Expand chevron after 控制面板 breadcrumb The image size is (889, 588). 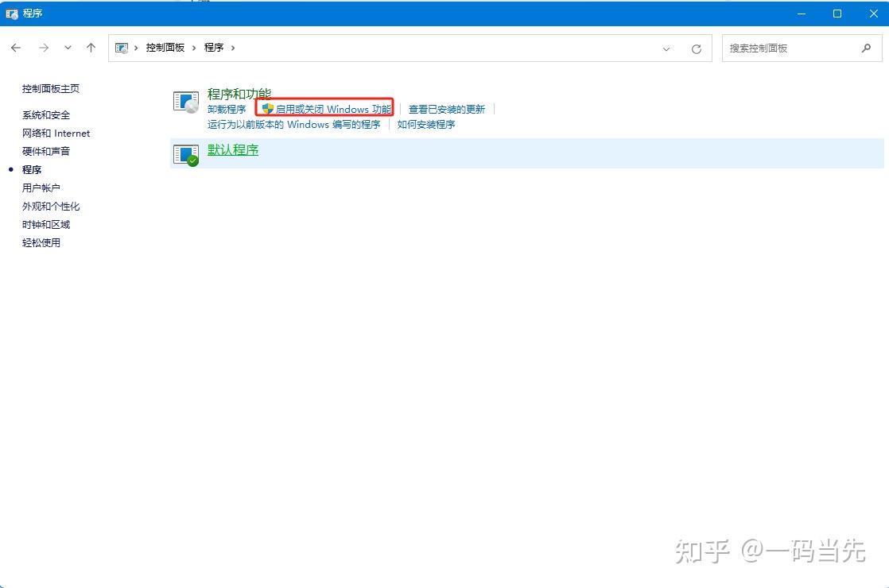pyautogui.click(x=194, y=48)
